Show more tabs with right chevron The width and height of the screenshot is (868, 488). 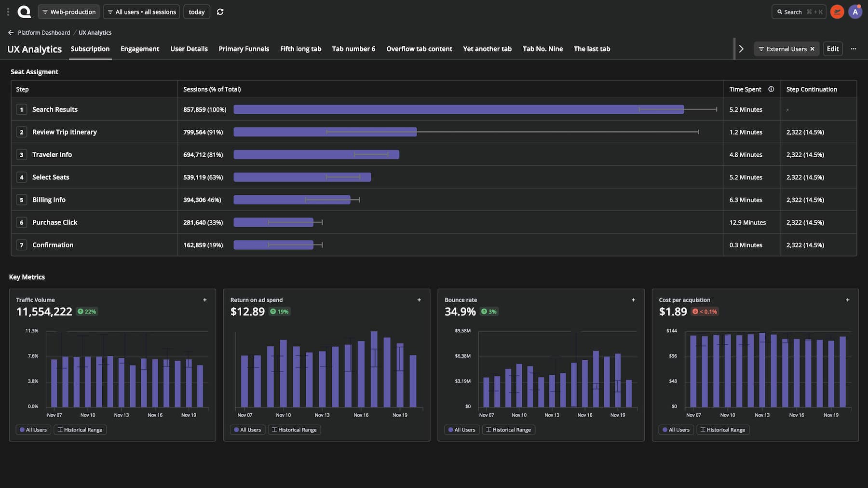(741, 49)
